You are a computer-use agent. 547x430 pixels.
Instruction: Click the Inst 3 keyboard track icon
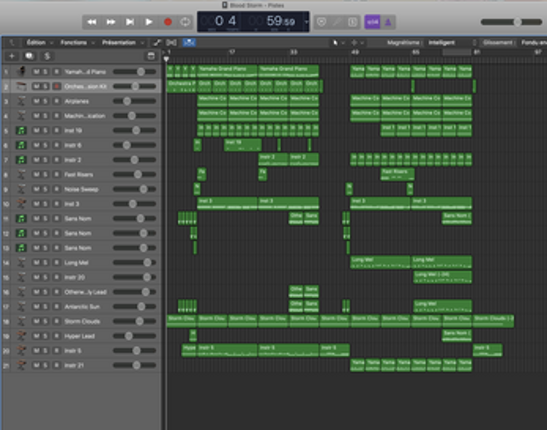(21, 204)
